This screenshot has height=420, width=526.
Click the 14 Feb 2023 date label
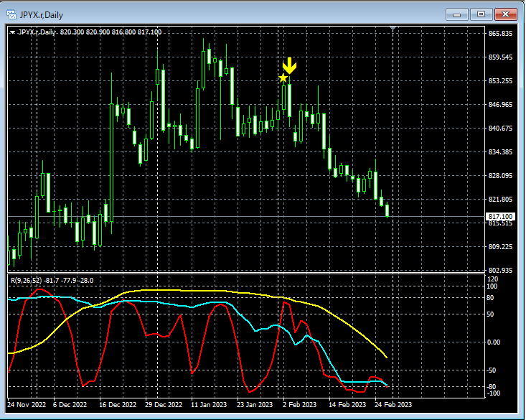coord(347,404)
